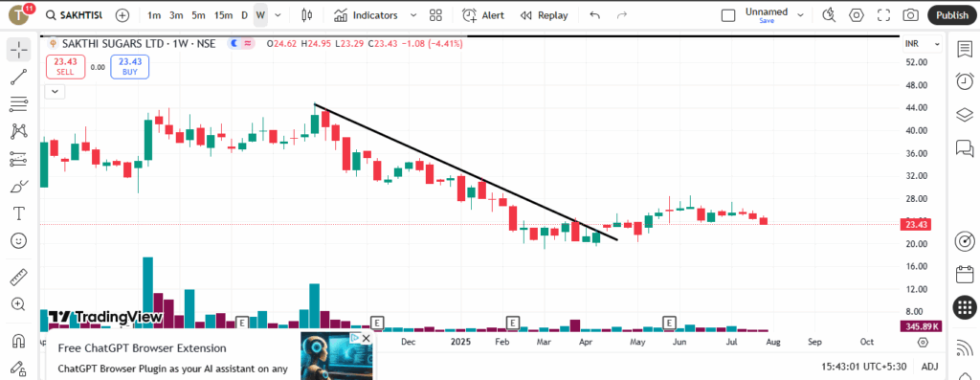Expand the timeframe interval dropdown
Image resolution: width=980 pixels, height=380 pixels.
click(x=278, y=15)
